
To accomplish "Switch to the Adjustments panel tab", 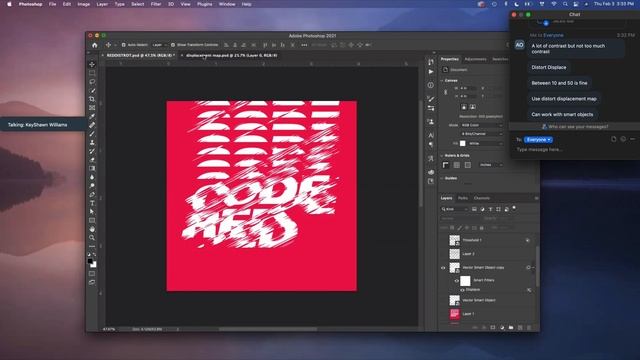I will [x=476, y=59].
